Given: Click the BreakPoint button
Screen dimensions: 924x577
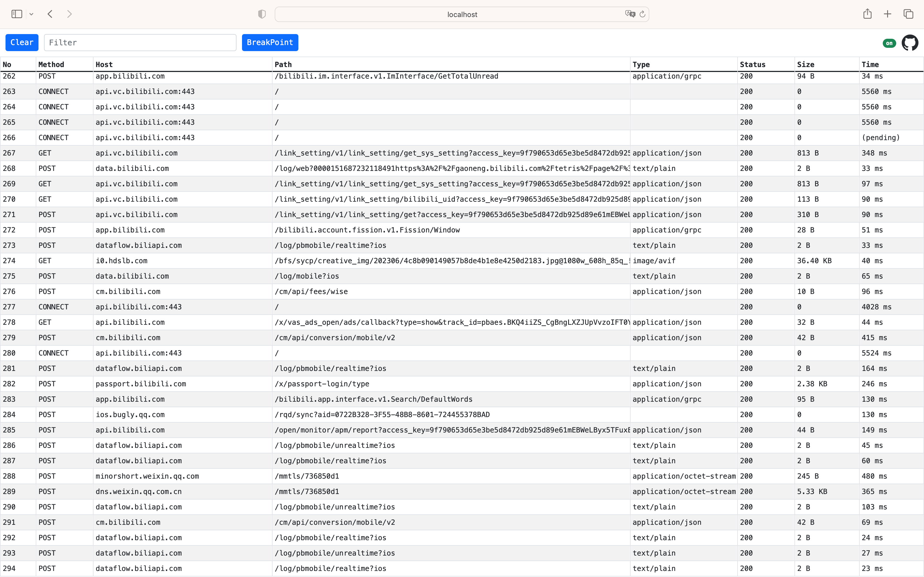Looking at the screenshot, I should point(269,42).
